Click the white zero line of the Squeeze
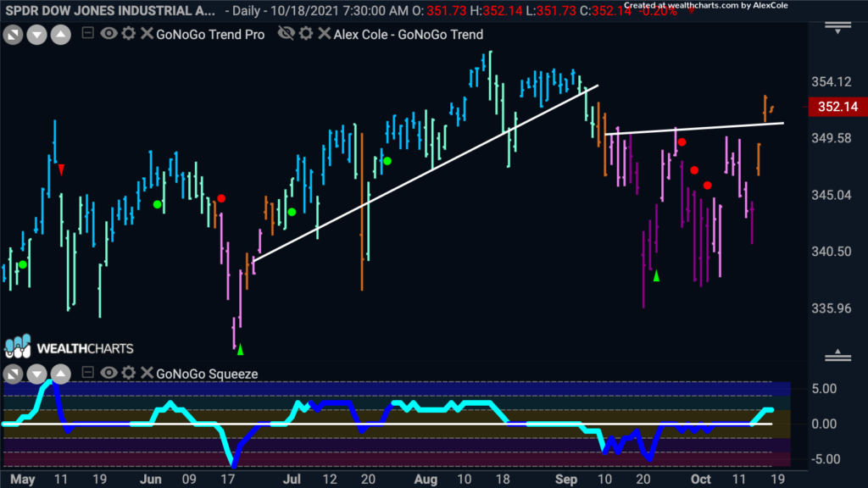The width and height of the screenshot is (868, 488). tap(387, 424)
